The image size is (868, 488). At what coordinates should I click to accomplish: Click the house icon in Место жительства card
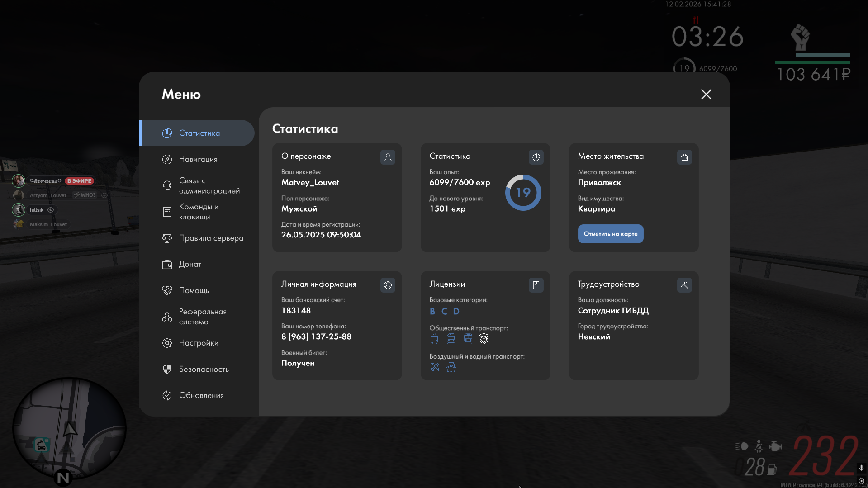tap(684, 157)
